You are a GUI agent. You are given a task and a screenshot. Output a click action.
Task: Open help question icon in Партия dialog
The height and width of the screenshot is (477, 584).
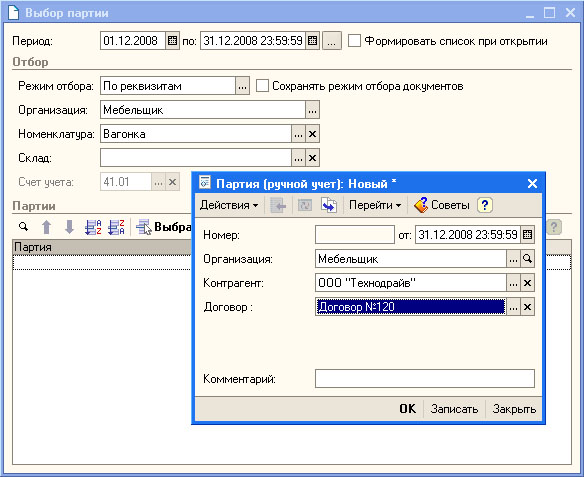485,205
